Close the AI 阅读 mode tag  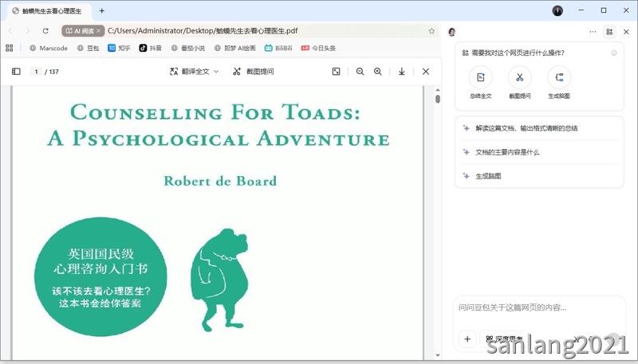coord(98,31)
